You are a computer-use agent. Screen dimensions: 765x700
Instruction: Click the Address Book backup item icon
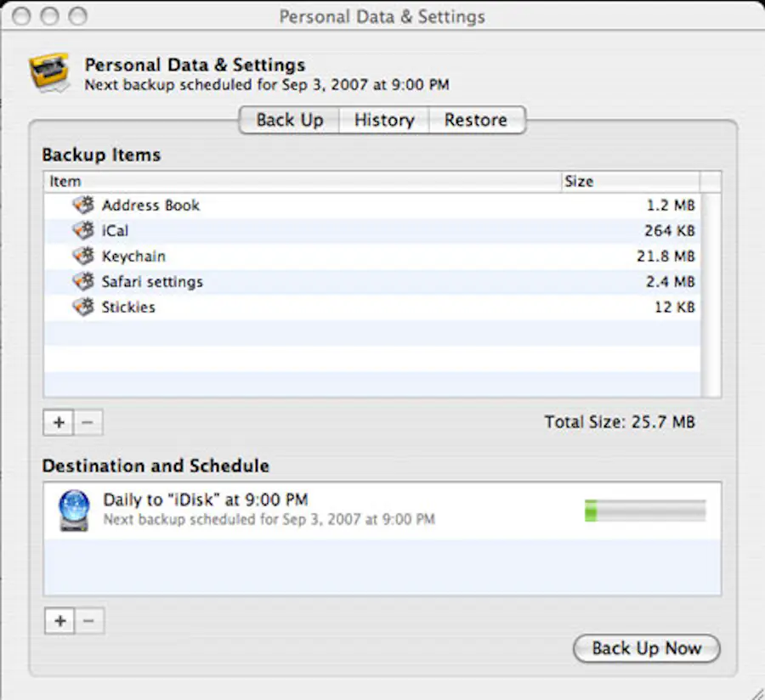(x=82, y=205)
